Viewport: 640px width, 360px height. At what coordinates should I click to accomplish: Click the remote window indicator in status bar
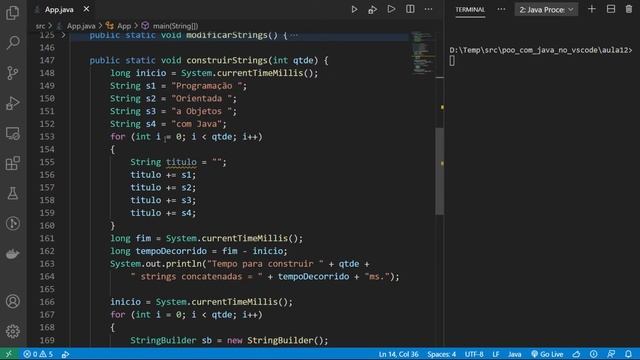[9, 354]
